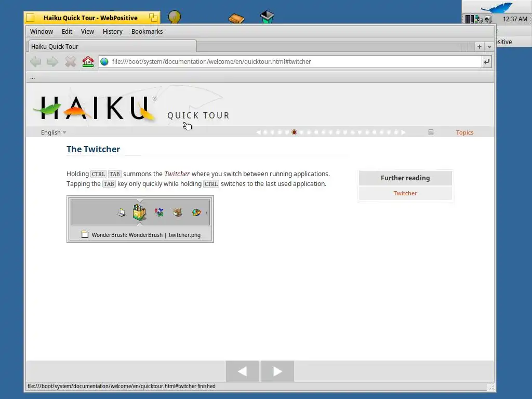Viewport: 532px width, 399px height.
Task: Click the Stop loading X icon
Action: click(x=70, y=62)
